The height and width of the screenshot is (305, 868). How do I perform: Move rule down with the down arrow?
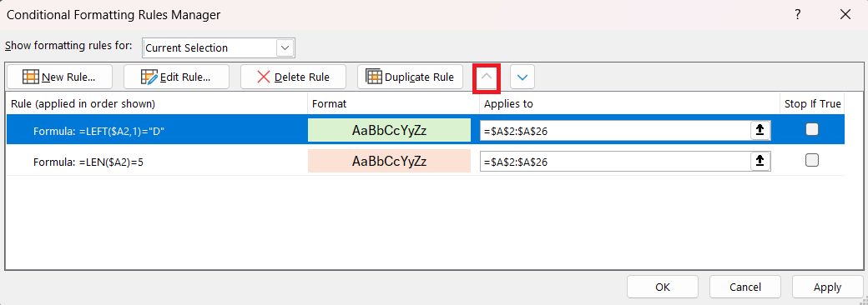coord(522,77)
